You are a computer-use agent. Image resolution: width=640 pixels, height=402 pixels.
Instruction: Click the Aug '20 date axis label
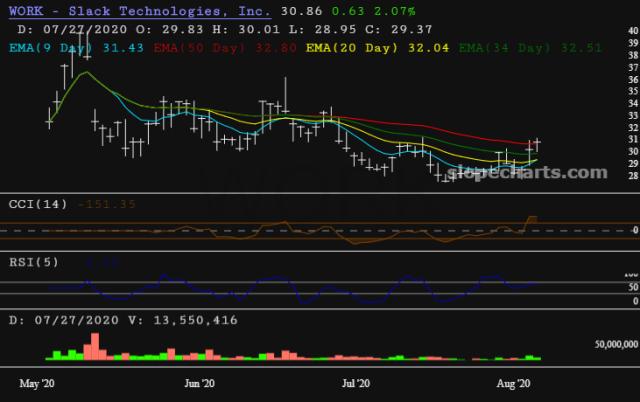pyautogui.click(x=513, y=384)
